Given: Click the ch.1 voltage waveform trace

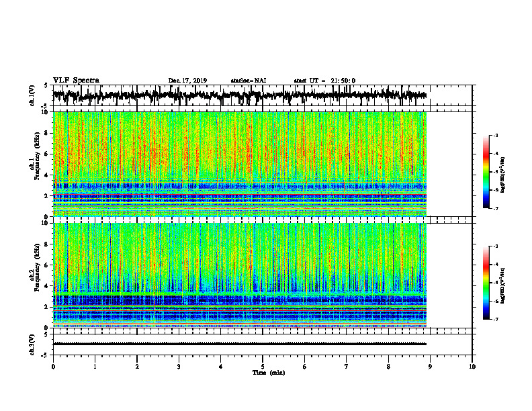Looking at the screenshot, I should pyautogui.click(x=240, y=95).
